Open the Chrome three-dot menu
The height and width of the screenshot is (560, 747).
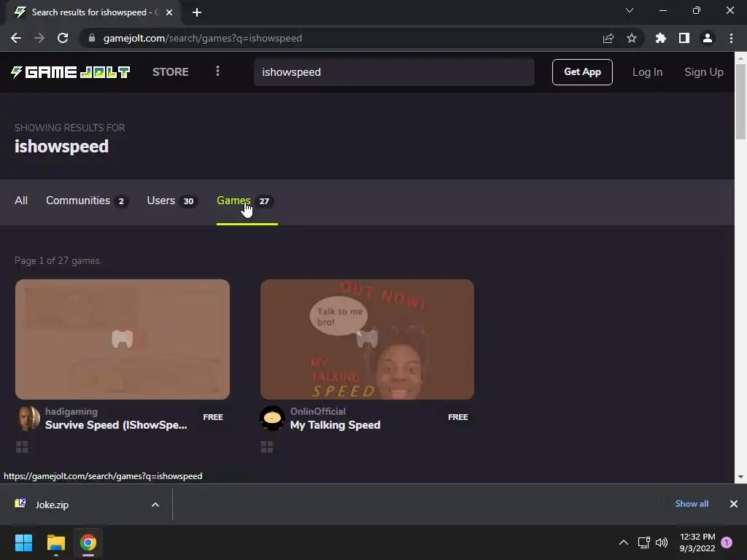coord(731,38)
